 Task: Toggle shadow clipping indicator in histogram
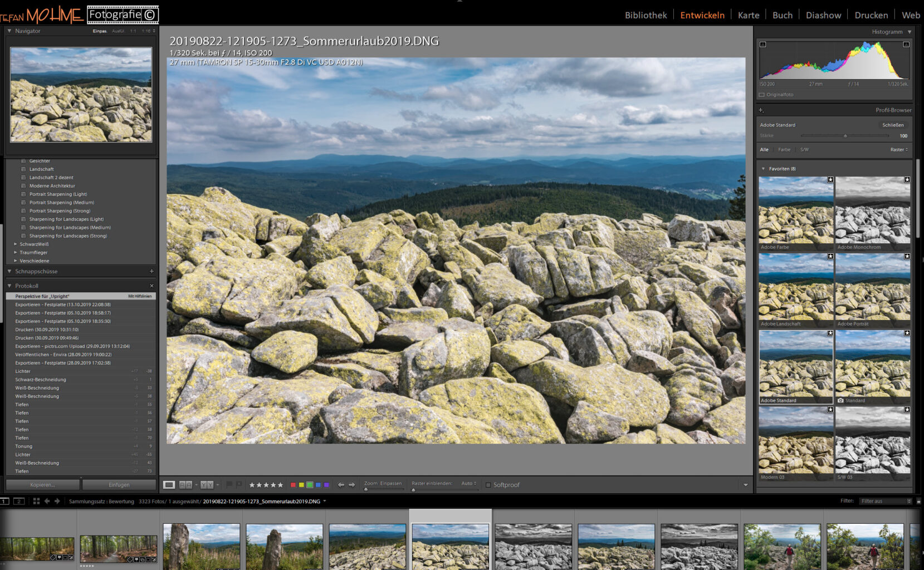pyautogui.click(x=763, y=45)
